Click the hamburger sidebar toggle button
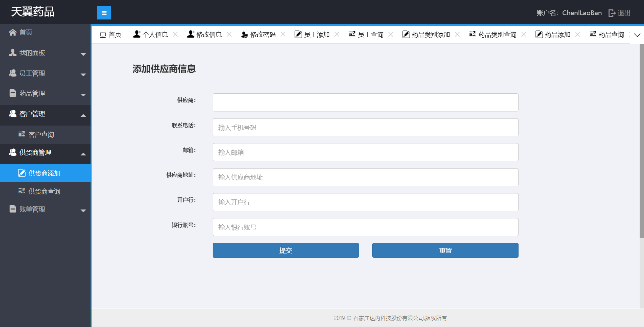644x327 pixels. [x=104, y=13]
